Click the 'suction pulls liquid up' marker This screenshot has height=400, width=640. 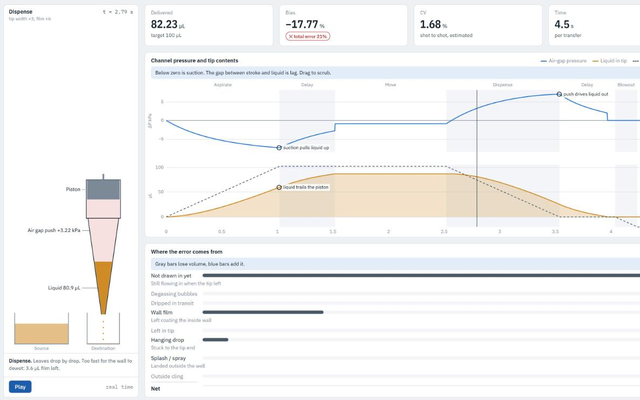(x=279, y=148)
